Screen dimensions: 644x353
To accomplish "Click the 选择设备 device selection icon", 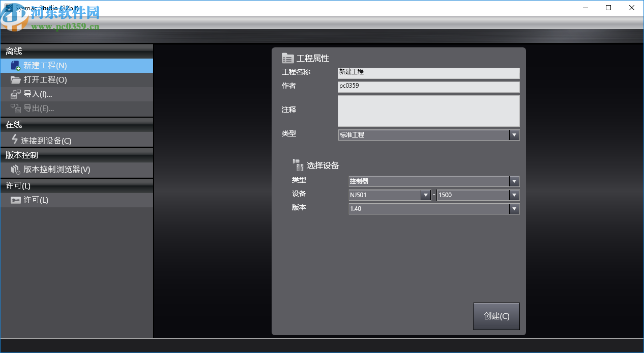I will [x=298, y=164].
